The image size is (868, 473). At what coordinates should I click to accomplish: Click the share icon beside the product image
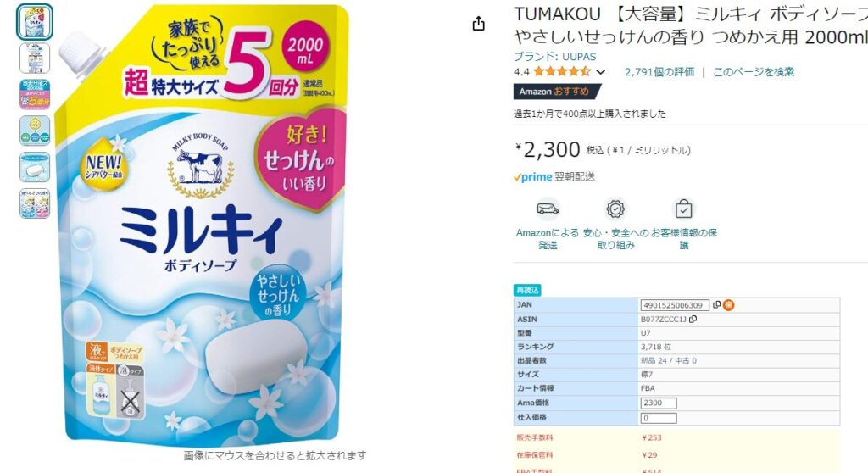[479, 24]
